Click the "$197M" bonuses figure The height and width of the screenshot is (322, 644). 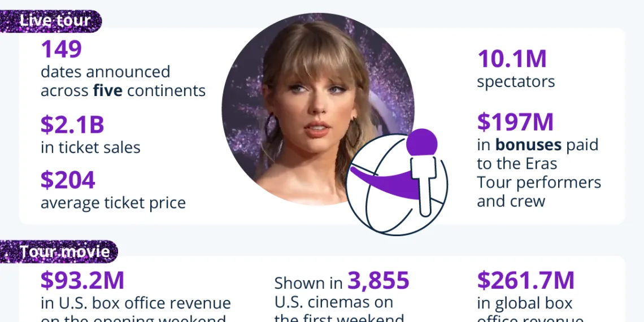coord(515,122)
